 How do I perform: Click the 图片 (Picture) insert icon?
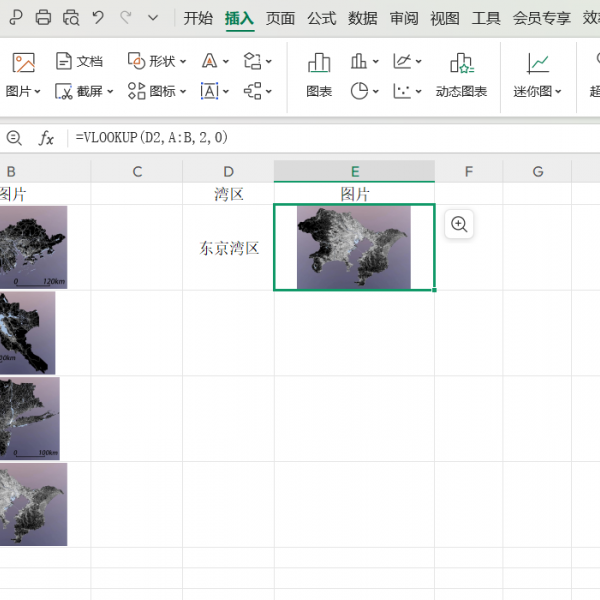[x=23, y=63]
